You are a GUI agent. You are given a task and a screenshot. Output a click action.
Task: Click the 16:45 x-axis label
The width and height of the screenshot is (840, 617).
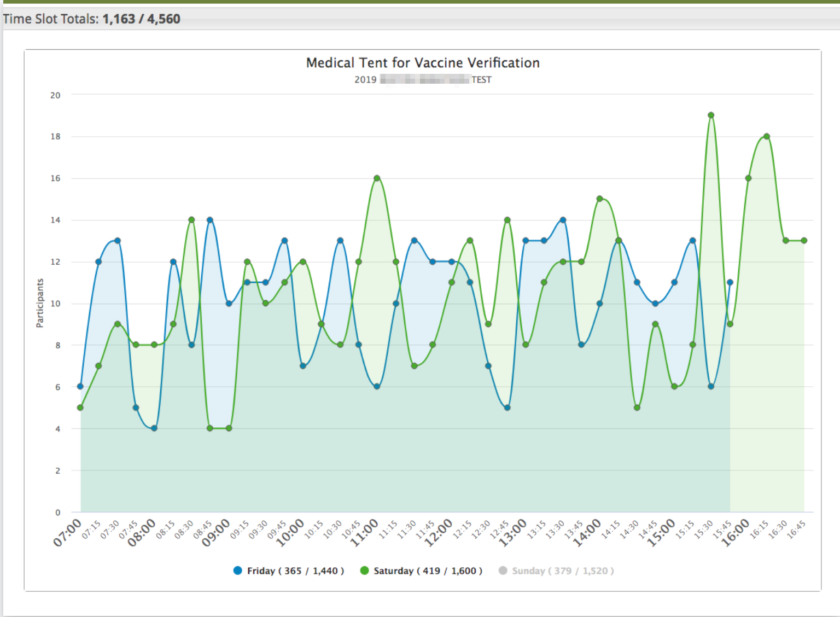point(796,529)
